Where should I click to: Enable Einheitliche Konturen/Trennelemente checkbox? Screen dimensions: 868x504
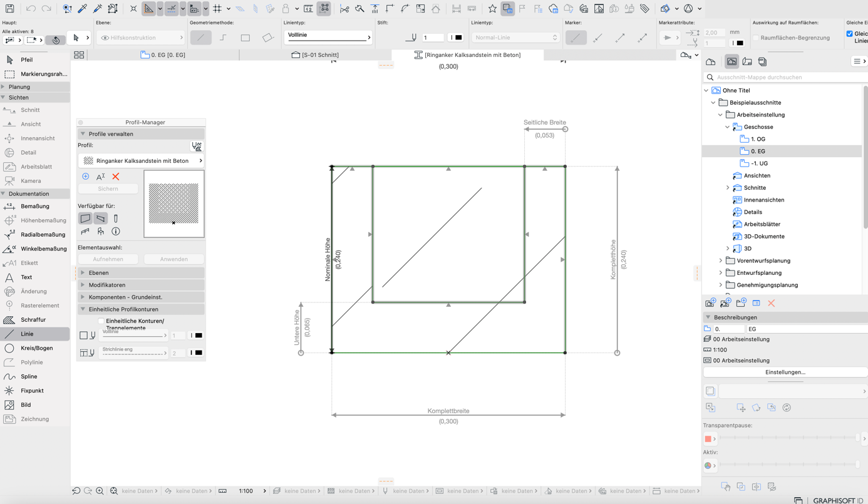tap(101, 321)
